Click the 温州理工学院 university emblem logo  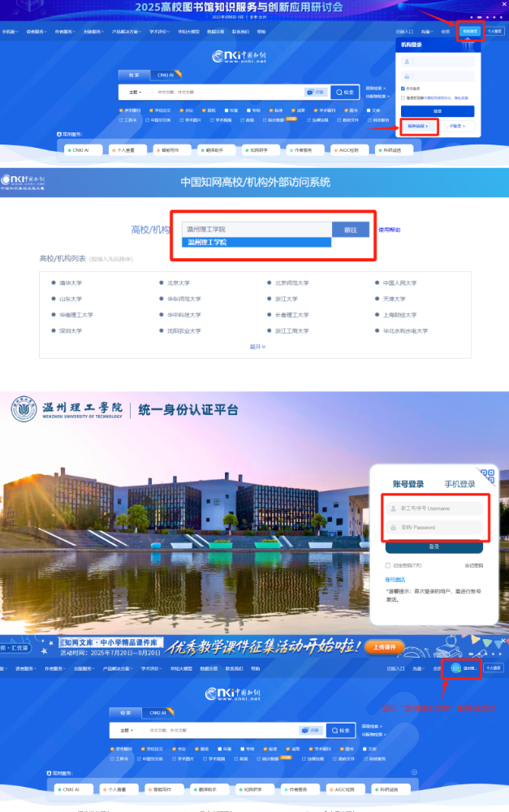point(24,409)
